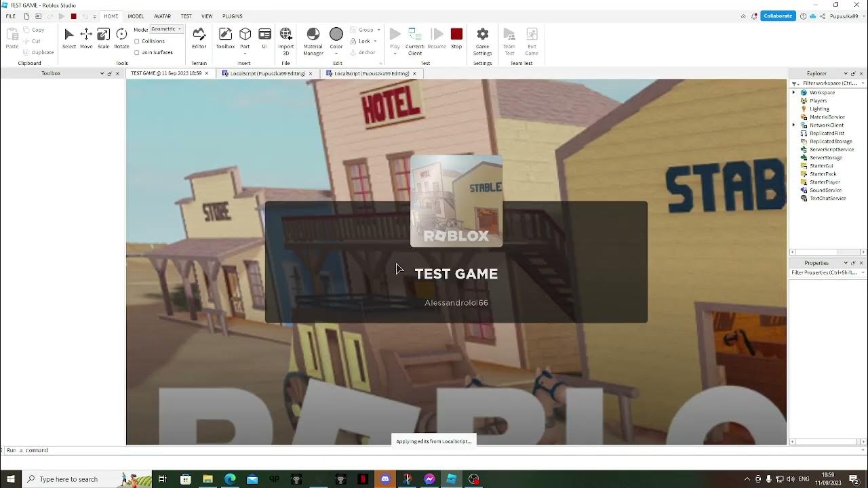Open the help question-mark icon
868x488 pixels.
pyautogui.click(x=803, y=16)
